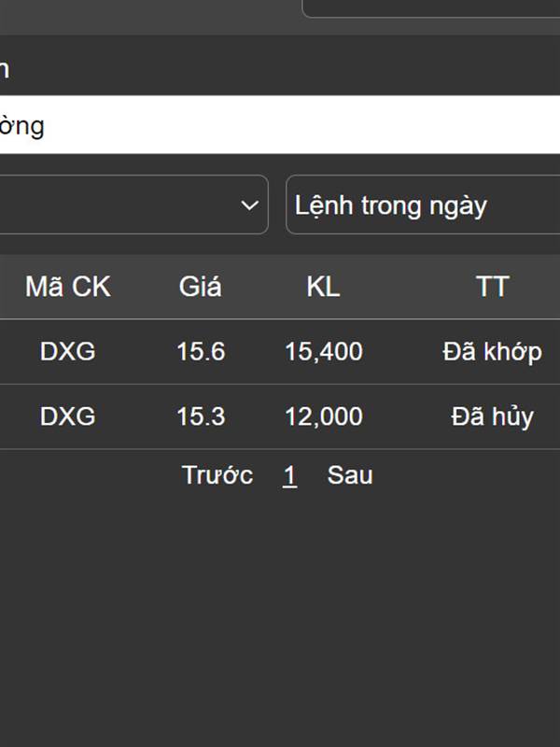Select page number 1 in pagination
Viewport: 560px width, 747px height.
(290, 475)
